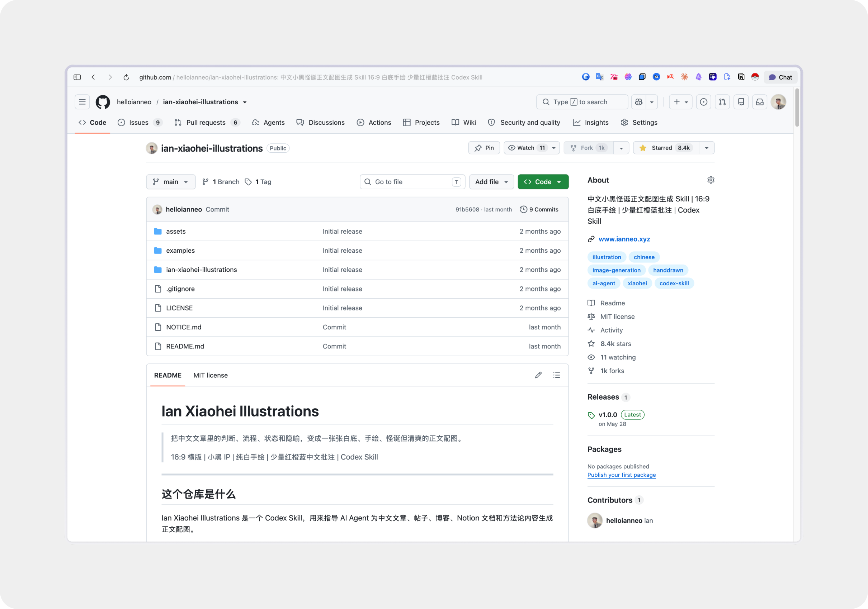Expand the repository name switcher caret

point(245,102)
